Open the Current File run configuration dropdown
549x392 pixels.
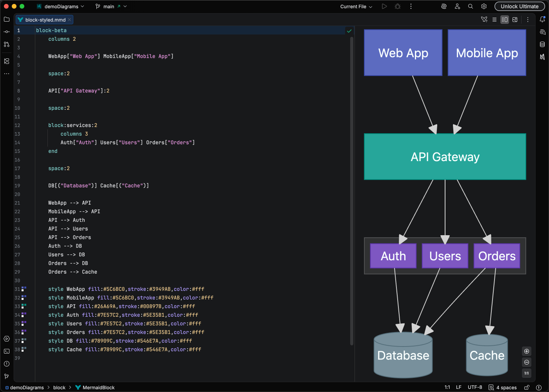pyautogui.click(x=356, y=7)
